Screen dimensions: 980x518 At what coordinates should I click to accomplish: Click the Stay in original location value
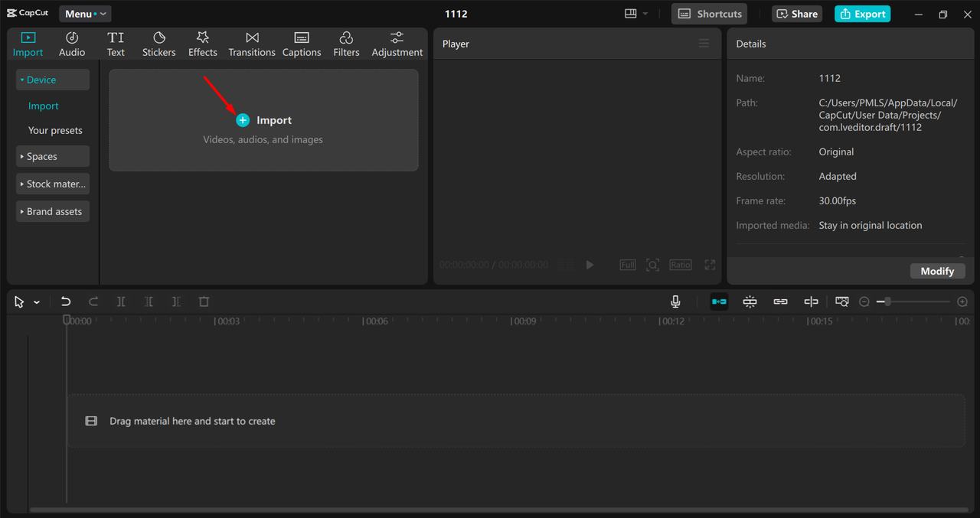tap(871, 225)
